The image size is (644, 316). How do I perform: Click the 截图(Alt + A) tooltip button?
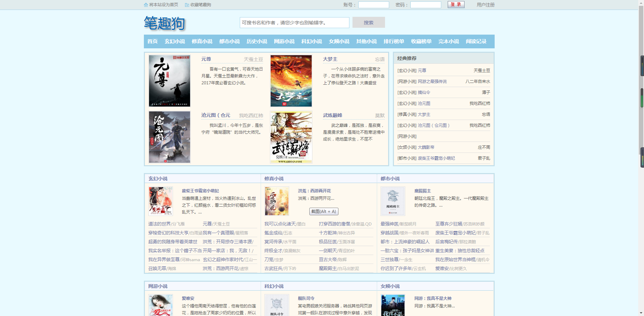coord(324,211)
